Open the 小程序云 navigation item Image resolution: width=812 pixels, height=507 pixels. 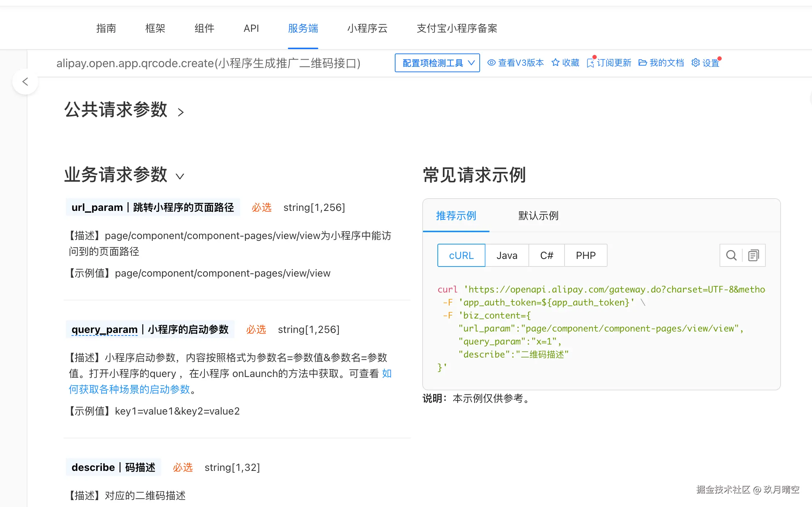367,29
